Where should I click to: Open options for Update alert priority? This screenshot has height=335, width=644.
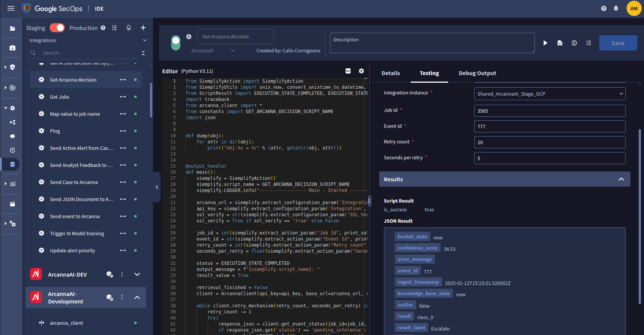[123, 250]
